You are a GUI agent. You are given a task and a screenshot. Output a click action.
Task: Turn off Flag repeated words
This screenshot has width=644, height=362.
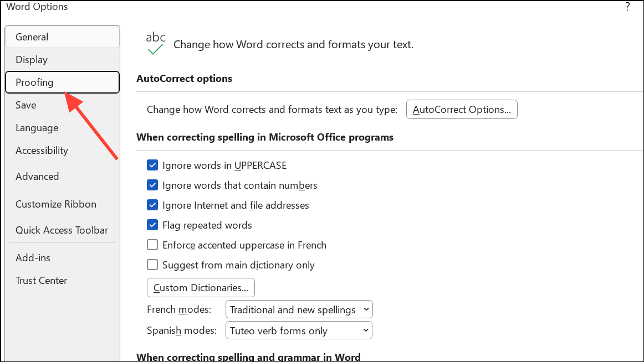[x=152, y=225]
